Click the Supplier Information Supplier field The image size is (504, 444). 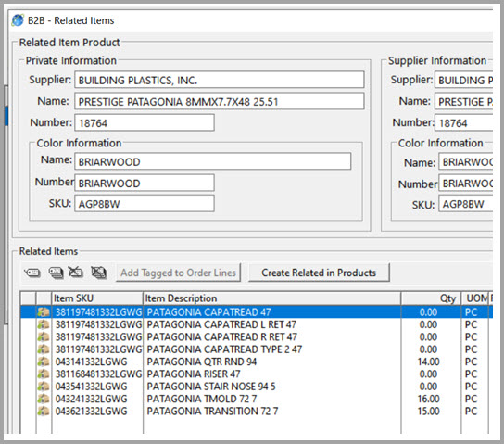click(464, 80)
